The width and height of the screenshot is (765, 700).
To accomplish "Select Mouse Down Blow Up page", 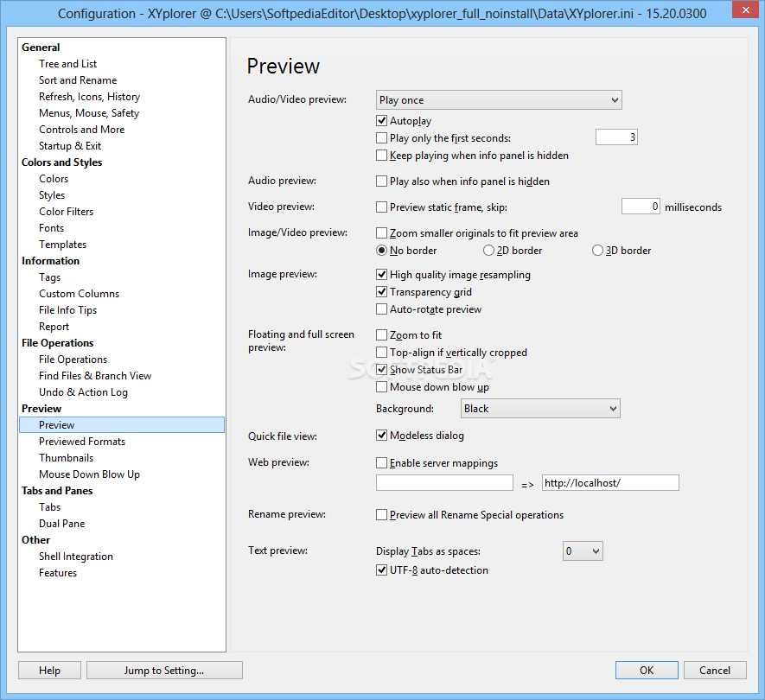I will (x=89, y=474).
